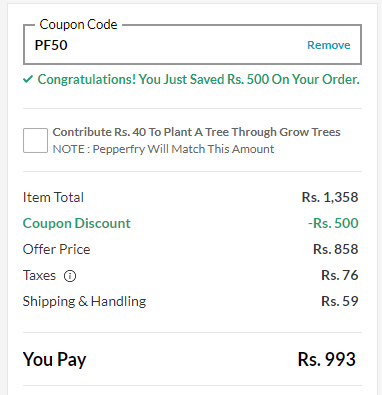Click the Rs. 993 You Pay total
The height and width of the screenshot is (395, 382).
[327, 359]
